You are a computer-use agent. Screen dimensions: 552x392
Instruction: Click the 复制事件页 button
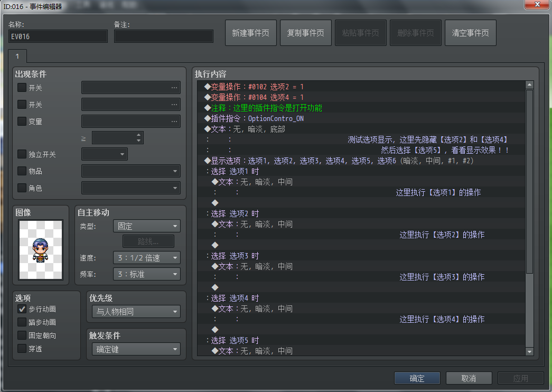[x=305, y=33]
